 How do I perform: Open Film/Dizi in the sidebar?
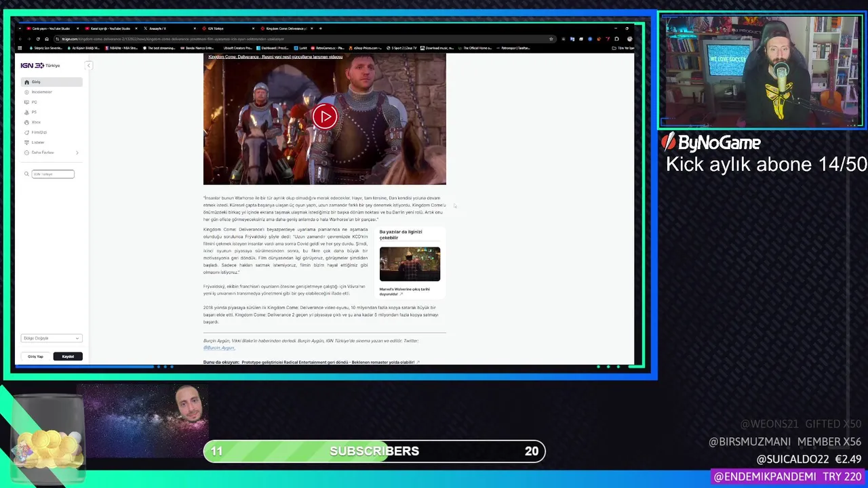39,132
